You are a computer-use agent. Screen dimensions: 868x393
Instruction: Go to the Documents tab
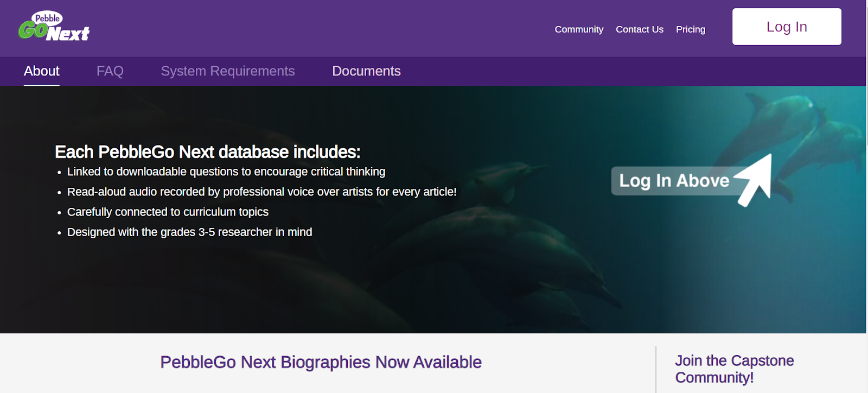(x=366, y=71)
